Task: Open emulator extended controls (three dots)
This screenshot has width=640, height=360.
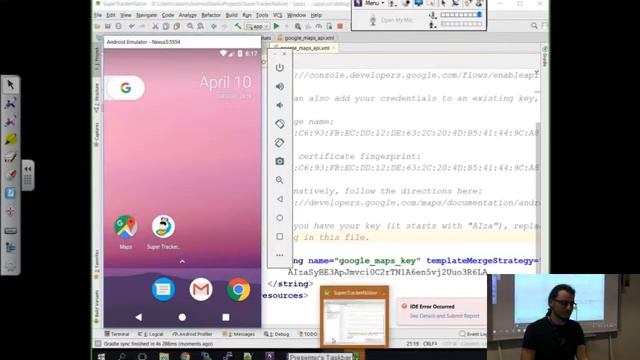Action: click(x=280, y=255)
